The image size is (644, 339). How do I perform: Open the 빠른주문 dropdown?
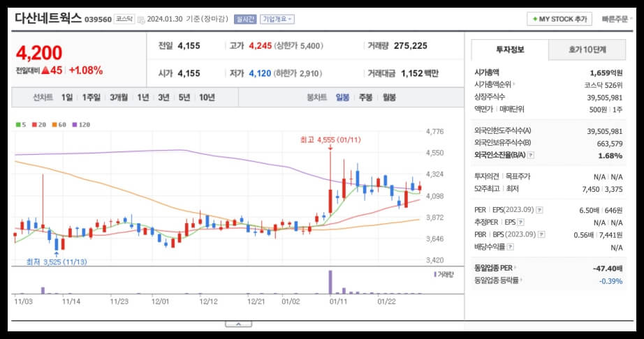coord(617,19)
